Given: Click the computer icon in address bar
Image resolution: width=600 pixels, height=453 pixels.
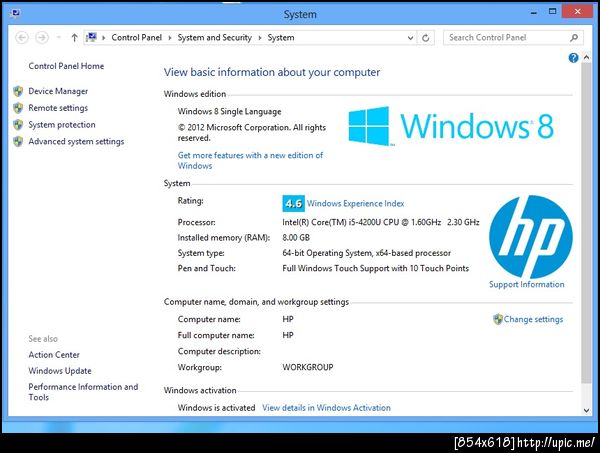Looking at the screenshot, I should click(91, 37).
